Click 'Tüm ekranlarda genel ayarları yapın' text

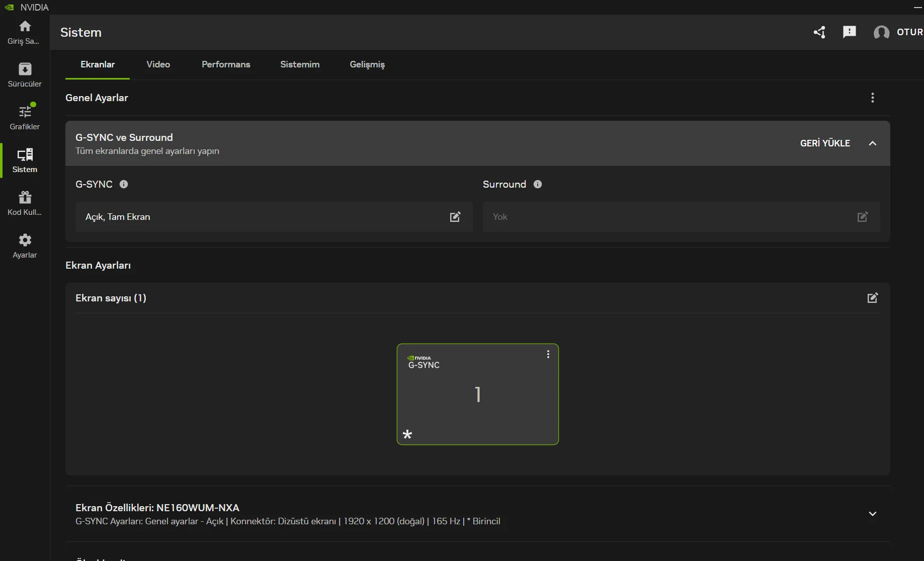(x=147, y=151)
